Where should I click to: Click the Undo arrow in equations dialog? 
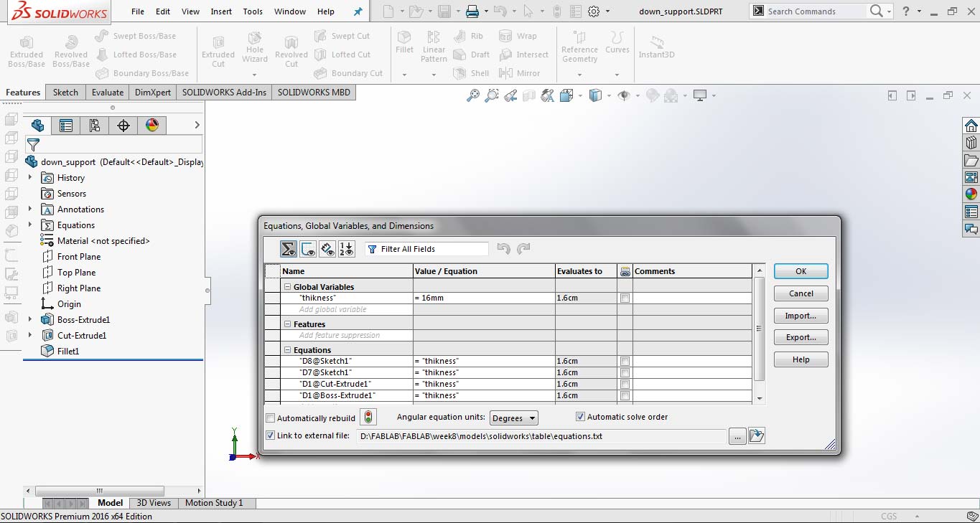(503, 249)
